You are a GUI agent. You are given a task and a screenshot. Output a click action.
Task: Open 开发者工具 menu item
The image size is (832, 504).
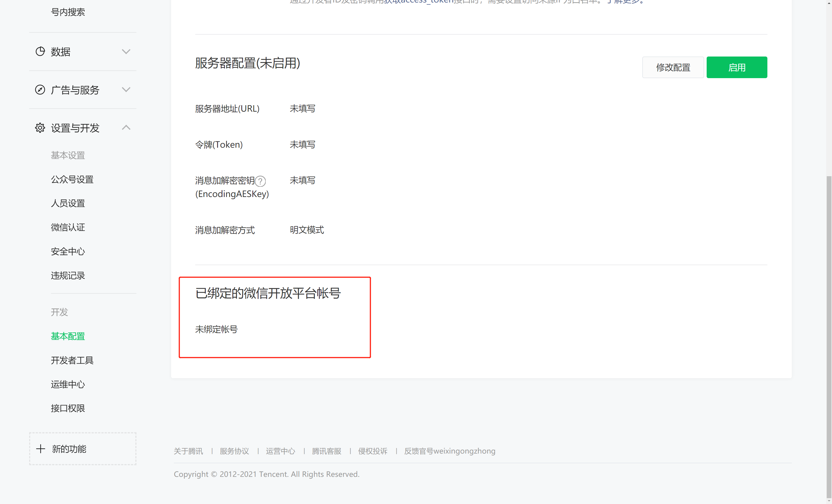pyautogui.click(x=72, y=360)
